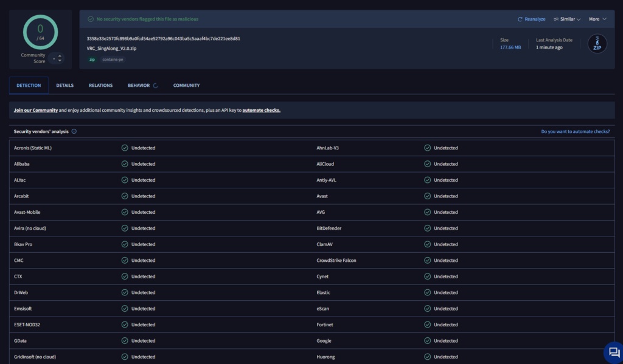Click checkmark icon in ClamAV row
The height and width of the screenshot is (364, 623).
click(x=427, y=244)
